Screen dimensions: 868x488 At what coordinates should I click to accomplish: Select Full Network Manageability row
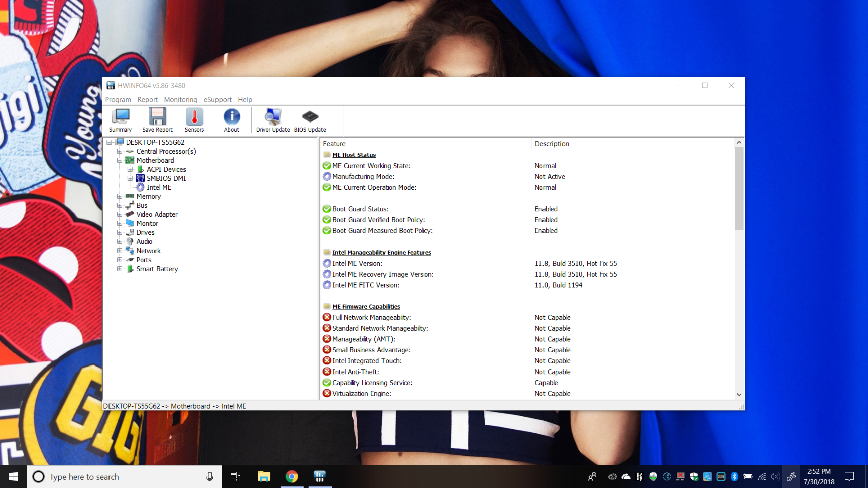pyautogui.click(x=527, y=317)
